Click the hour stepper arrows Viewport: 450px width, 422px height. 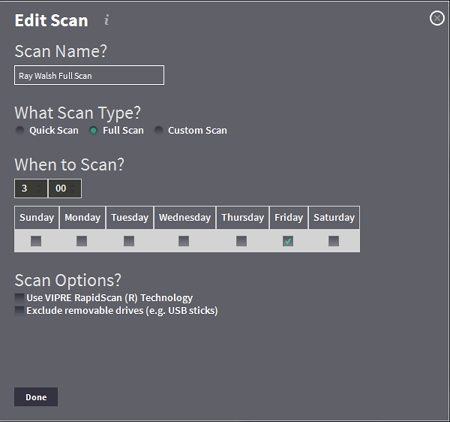[x=39, y=188]
